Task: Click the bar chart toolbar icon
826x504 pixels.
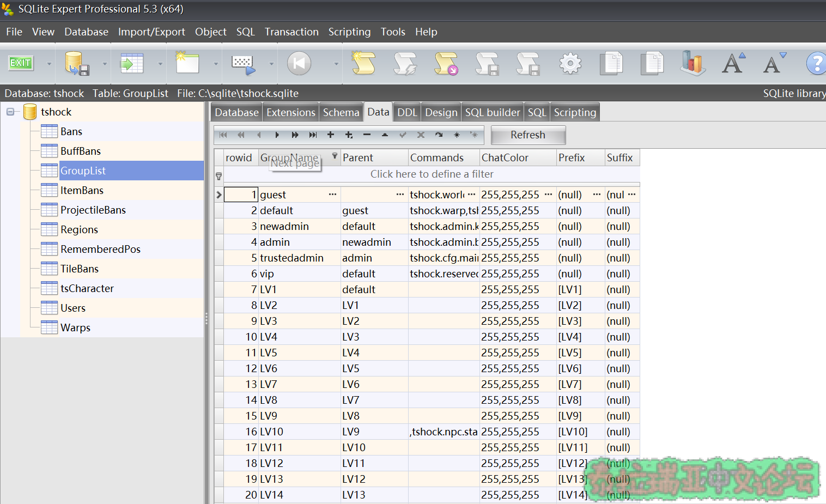Action: (693, 63)
